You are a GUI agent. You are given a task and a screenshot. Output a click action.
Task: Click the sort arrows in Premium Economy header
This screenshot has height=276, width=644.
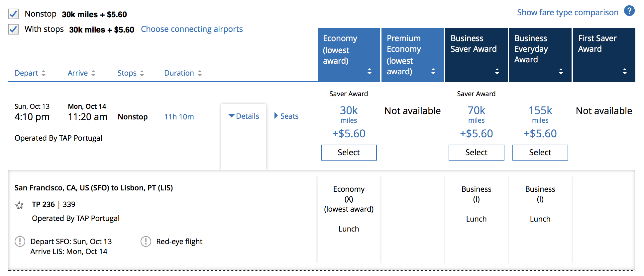point(433,71)
